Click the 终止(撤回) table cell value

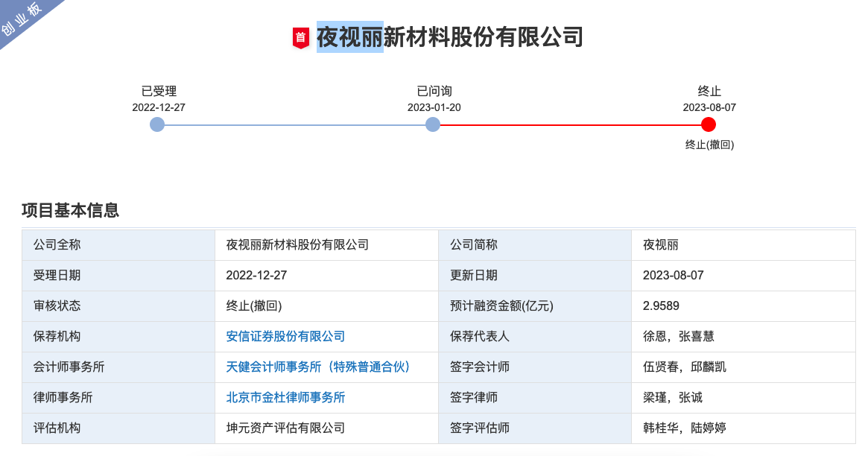click(x=254, y=306)
